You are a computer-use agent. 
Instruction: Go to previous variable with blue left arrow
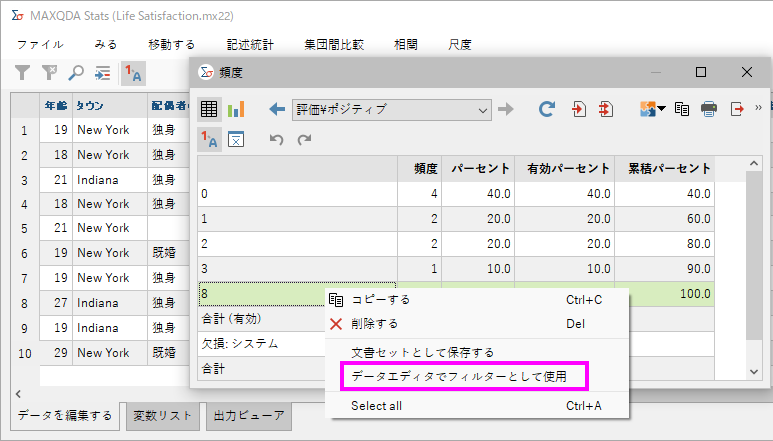tap(277, 109)
